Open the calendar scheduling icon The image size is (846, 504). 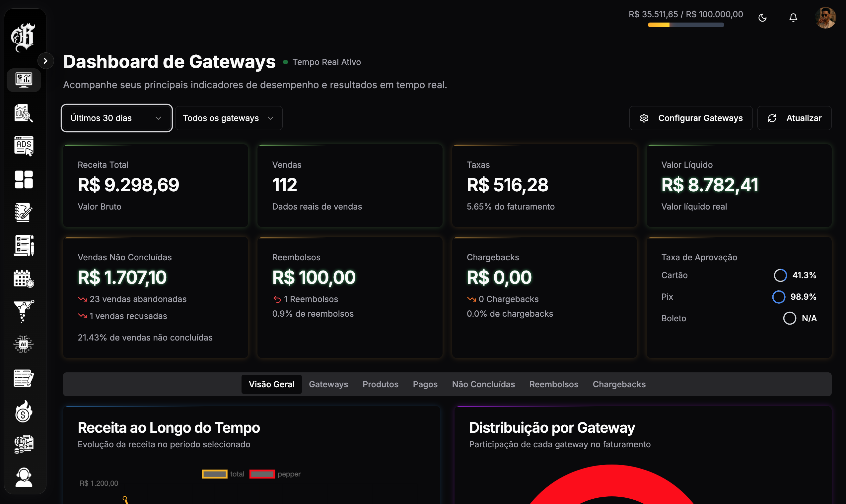tap(24, 279)
